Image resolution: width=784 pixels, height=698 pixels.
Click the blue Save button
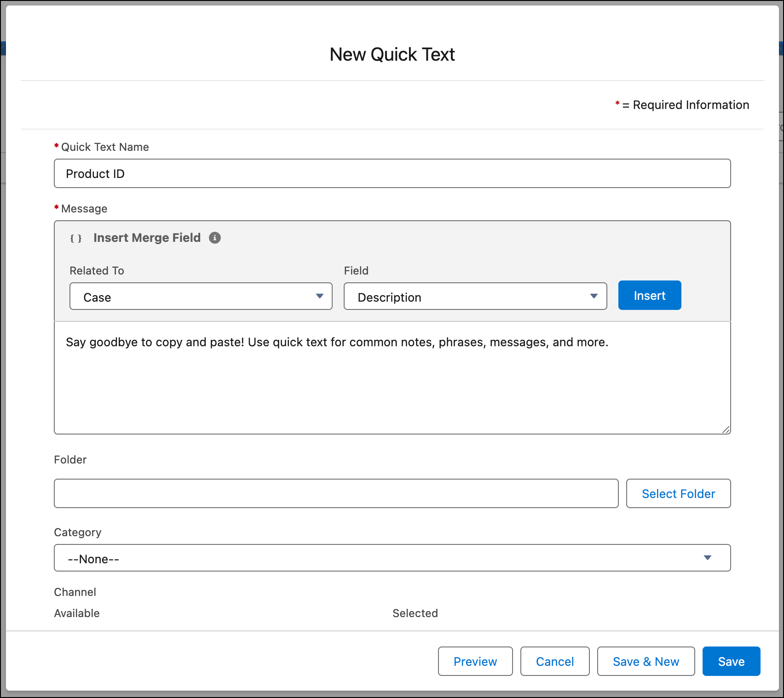pos(732,661)
